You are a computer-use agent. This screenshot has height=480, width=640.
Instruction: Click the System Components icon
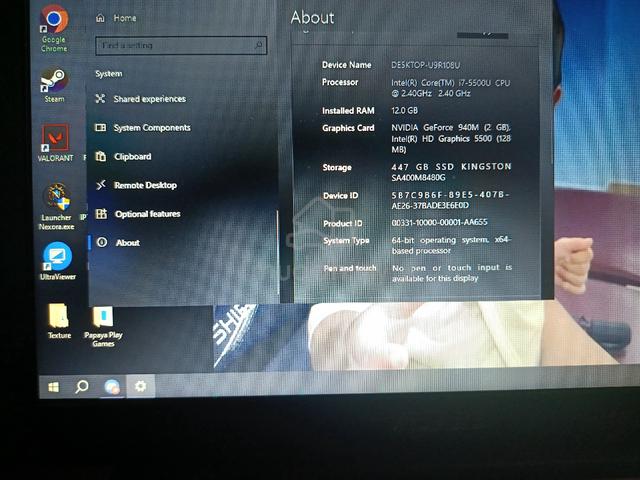100,127
